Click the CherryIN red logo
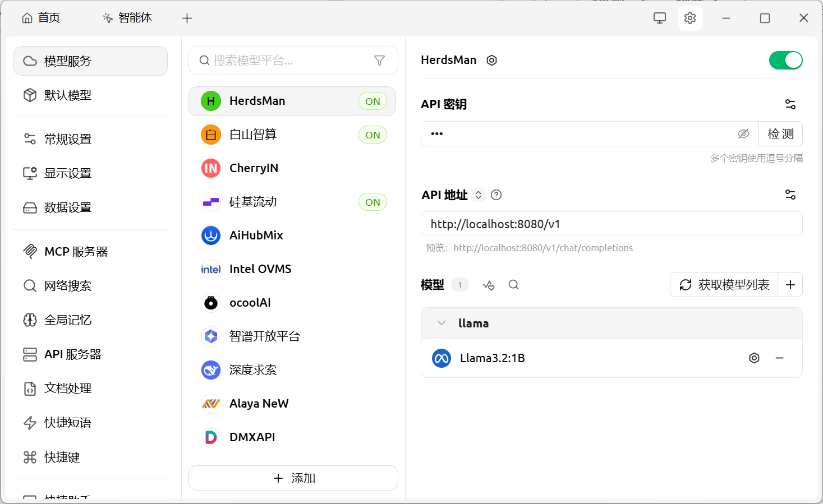This screenshot has height=504, width=823. tap(211, 168)
